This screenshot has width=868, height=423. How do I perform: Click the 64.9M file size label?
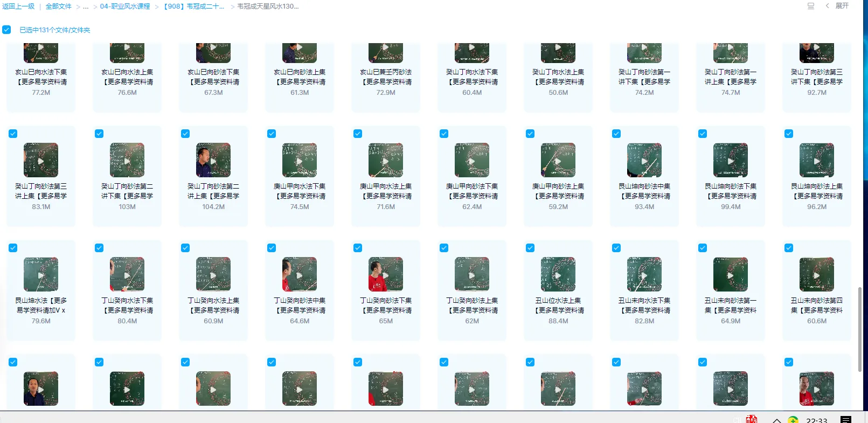[731, 321]
